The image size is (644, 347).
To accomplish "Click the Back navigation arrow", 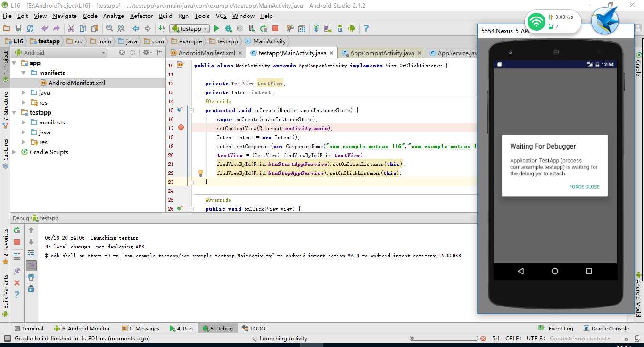I will point(136,28).
